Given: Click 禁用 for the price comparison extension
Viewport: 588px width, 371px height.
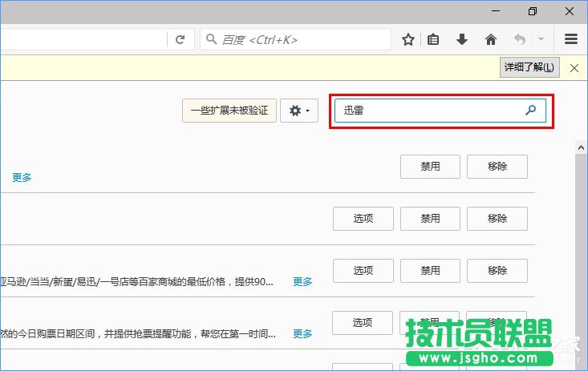Looking at the screenshot, I should [x=430, y=271].
